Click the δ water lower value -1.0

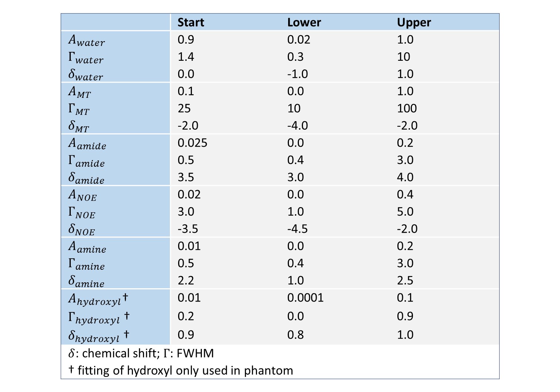tap(297, 74)
